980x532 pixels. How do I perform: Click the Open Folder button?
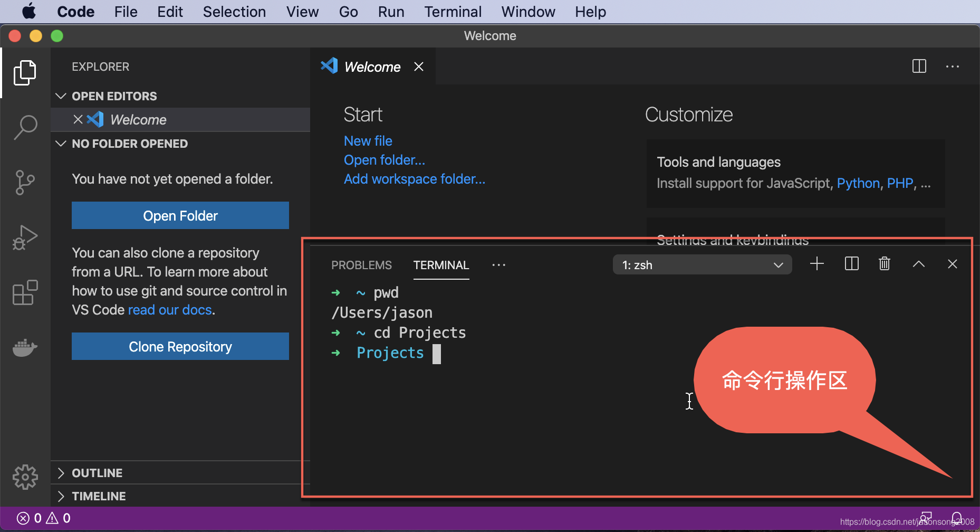(180, 215)
